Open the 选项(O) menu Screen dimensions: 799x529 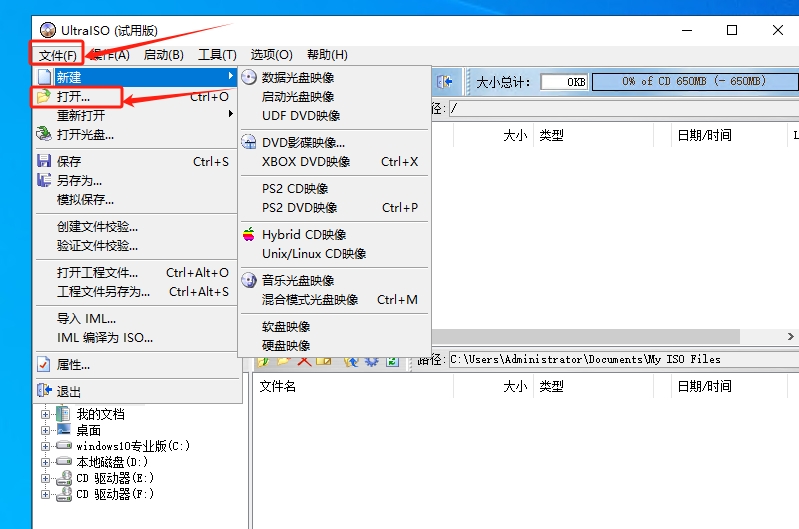point(271,55)
